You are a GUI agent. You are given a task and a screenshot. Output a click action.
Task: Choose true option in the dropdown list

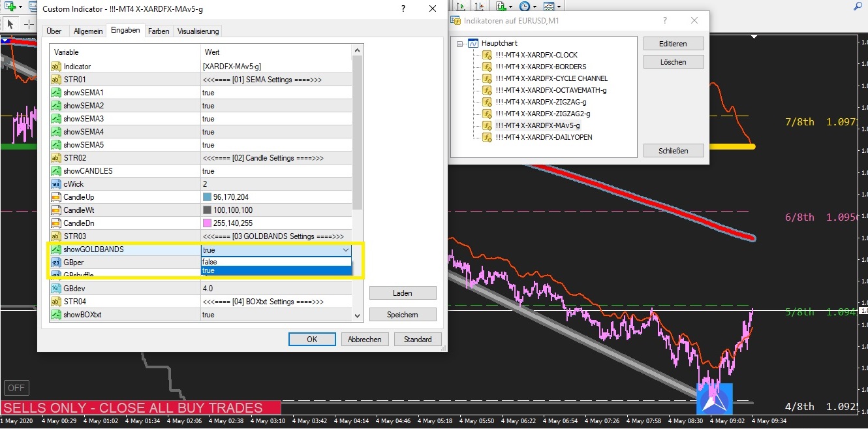tap(275, 270)
